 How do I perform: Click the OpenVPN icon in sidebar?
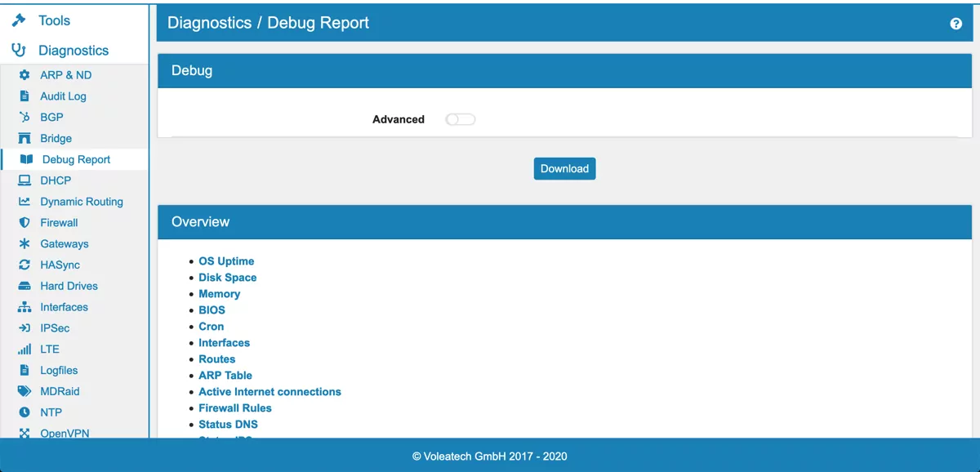tap(25, 433)
